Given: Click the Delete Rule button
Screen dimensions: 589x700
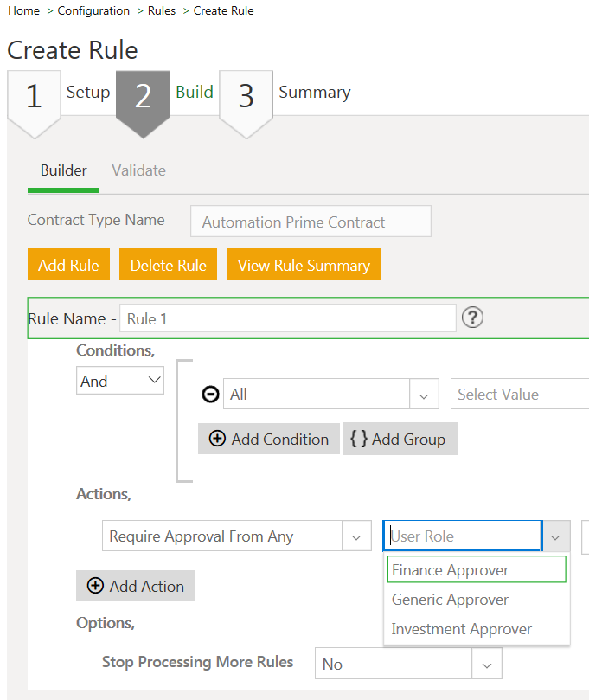Looking at the screenshot, I should (168, 266).
